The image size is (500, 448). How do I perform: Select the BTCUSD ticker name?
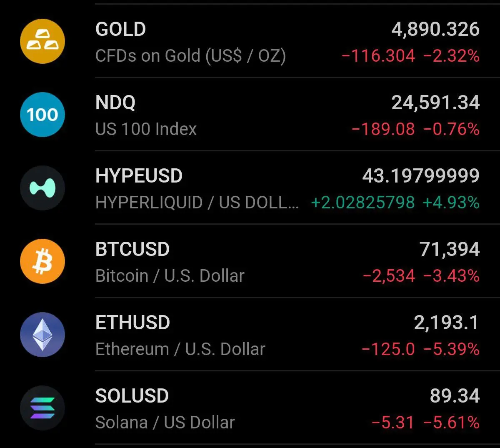(132, 249)
